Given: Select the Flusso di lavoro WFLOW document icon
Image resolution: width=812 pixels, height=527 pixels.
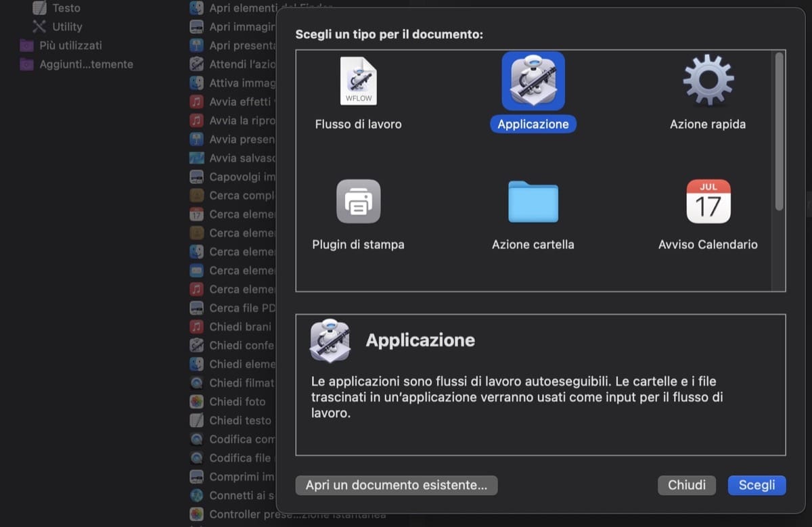Looking at the screenshot, I should (358, 81).
